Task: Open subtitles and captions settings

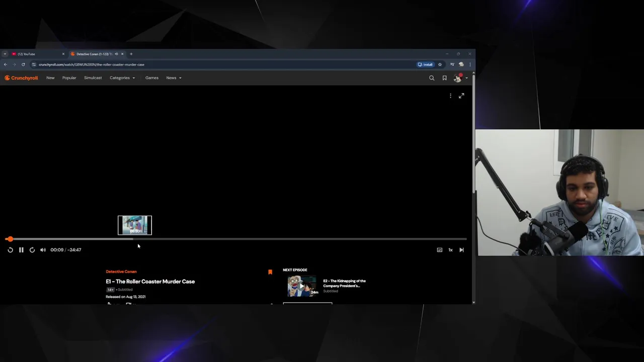Action: (x=440, y=250)
